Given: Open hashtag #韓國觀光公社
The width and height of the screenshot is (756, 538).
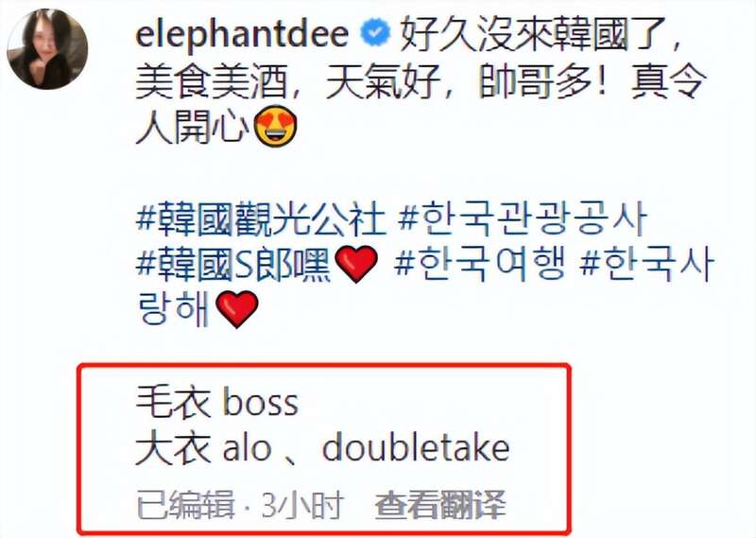Looking at the screenshot, I should coord(262,219).
